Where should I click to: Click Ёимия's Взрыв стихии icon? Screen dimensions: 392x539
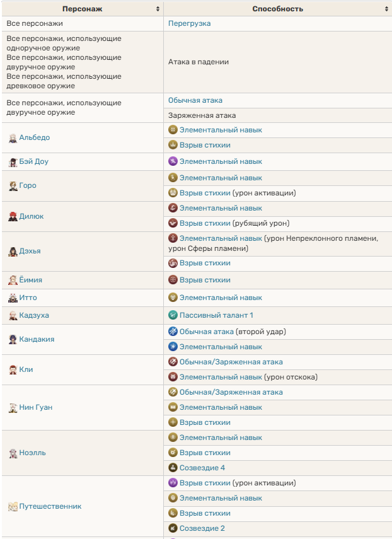coord(173,280)
